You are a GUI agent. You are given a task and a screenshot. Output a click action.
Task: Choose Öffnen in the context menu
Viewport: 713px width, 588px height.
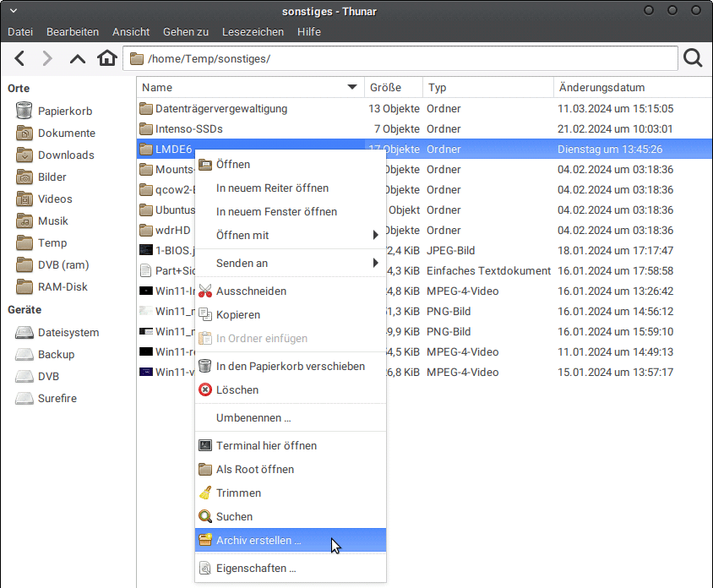[x=290, y=164]
